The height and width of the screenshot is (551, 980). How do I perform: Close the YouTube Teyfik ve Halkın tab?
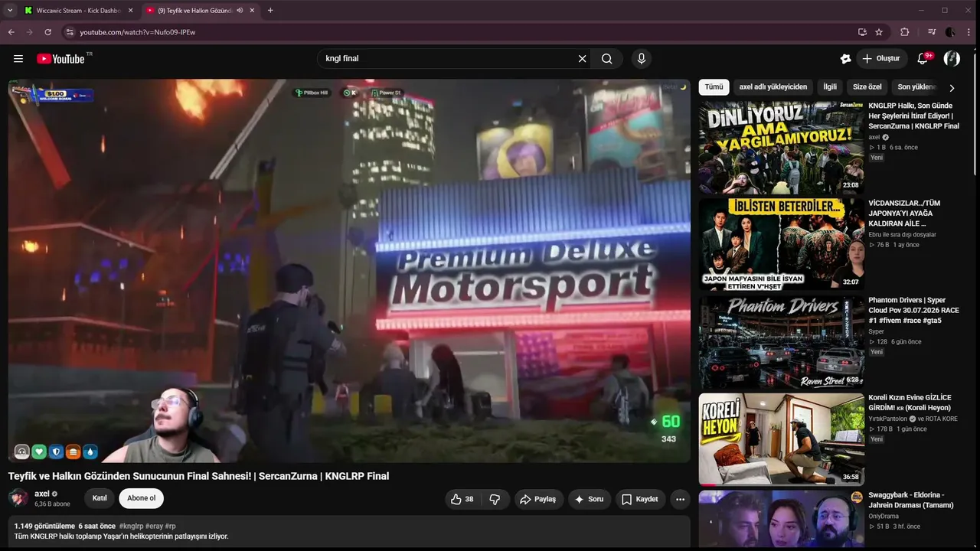tap(252, 11)
